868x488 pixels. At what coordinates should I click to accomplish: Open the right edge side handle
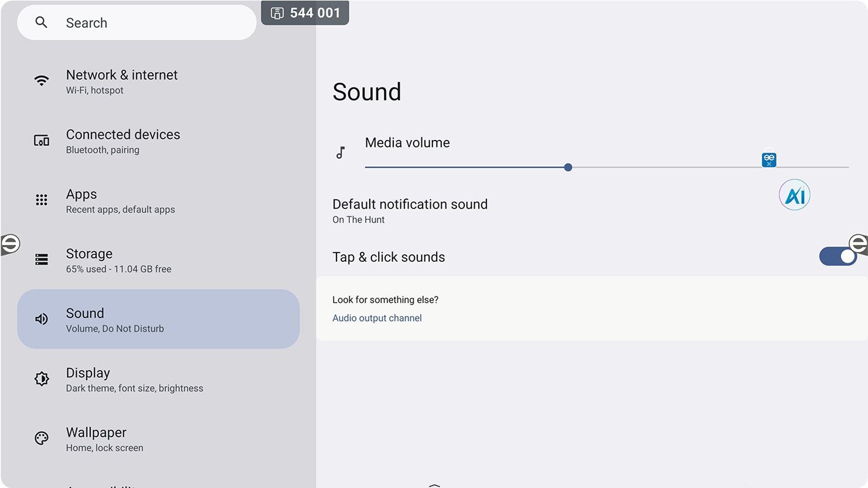coord(858,243)
